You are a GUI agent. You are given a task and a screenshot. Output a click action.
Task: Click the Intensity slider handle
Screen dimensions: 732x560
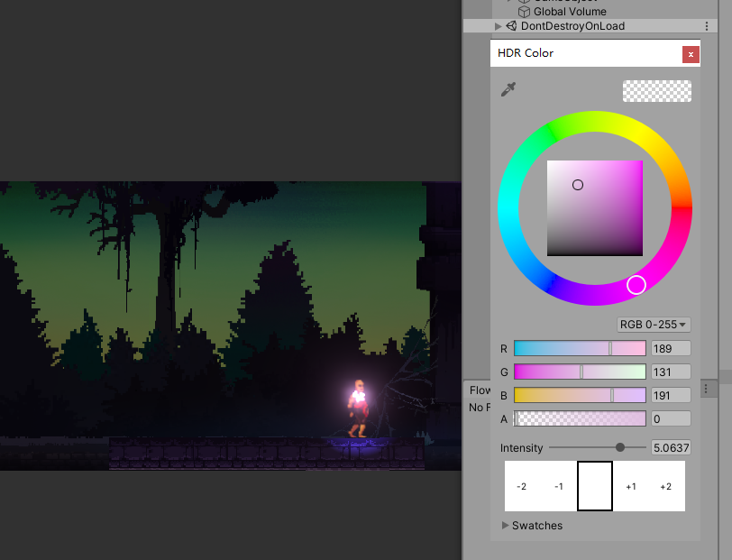click(620, 447)
